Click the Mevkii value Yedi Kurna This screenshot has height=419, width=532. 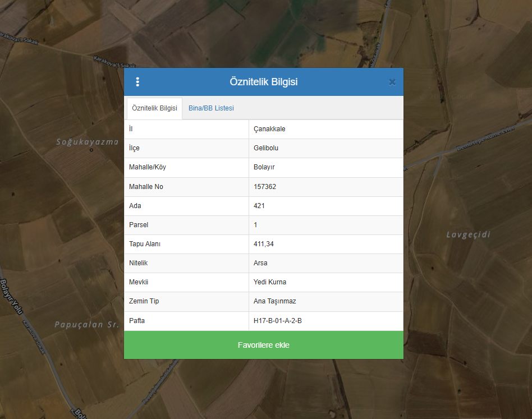click(x=270, y=282)
